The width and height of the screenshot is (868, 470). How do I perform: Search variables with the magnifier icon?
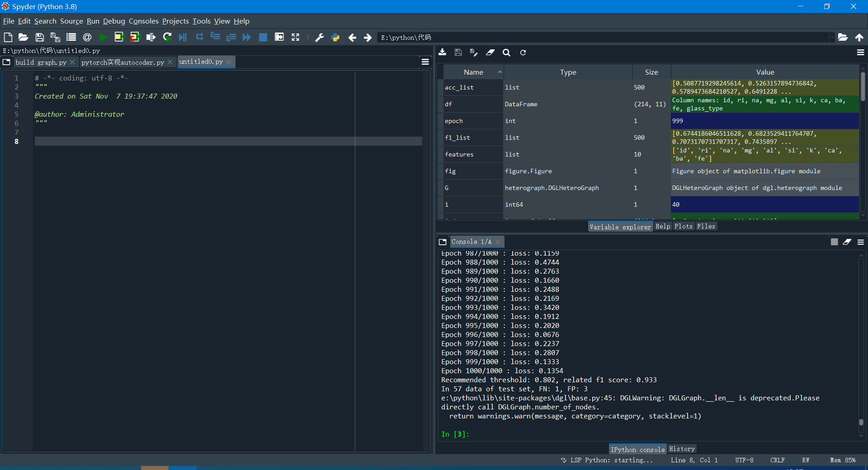pyautogui.click(x=506, y=52)
